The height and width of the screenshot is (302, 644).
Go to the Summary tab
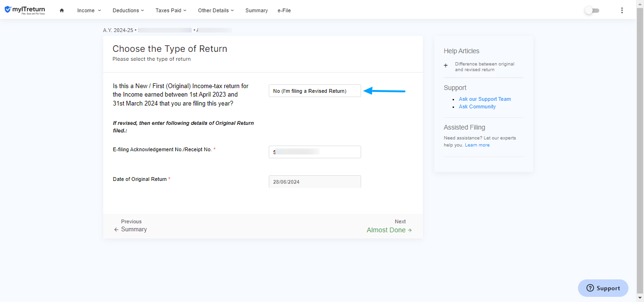click(256, 10)
